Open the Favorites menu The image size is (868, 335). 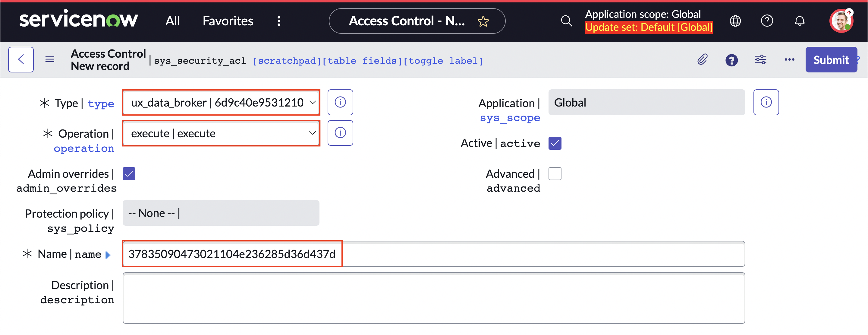pos(228,21)
